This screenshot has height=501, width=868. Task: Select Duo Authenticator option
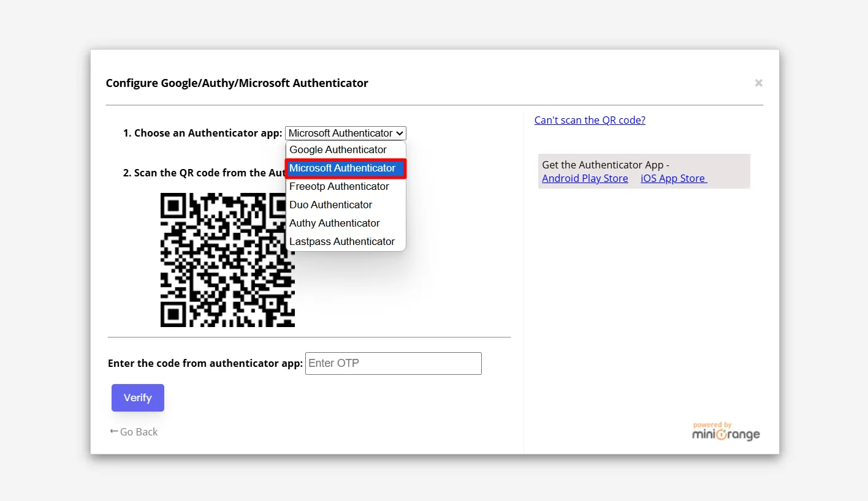click(330, 205)
